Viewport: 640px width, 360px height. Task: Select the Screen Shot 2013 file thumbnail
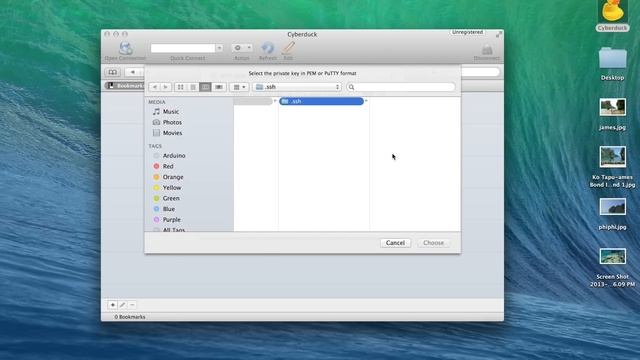click(613, 256)
